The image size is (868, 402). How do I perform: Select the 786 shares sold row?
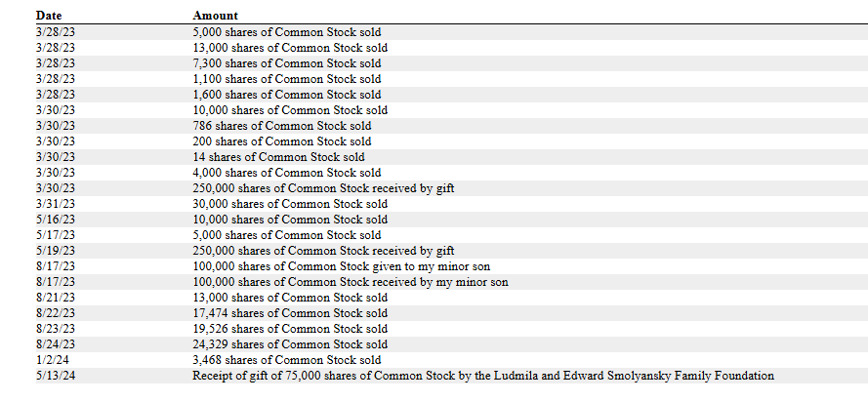281,126
